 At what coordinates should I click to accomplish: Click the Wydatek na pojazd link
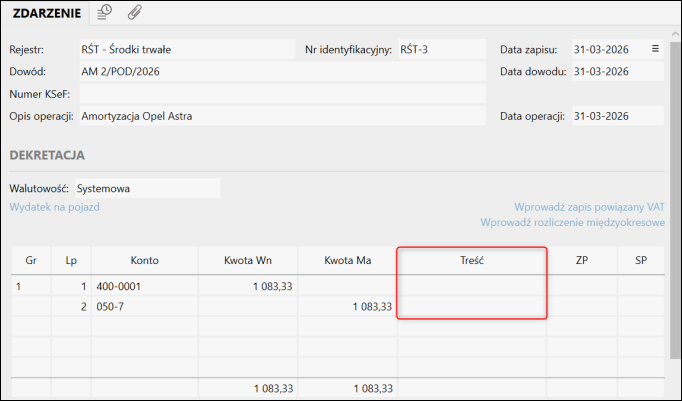[54, 207]
